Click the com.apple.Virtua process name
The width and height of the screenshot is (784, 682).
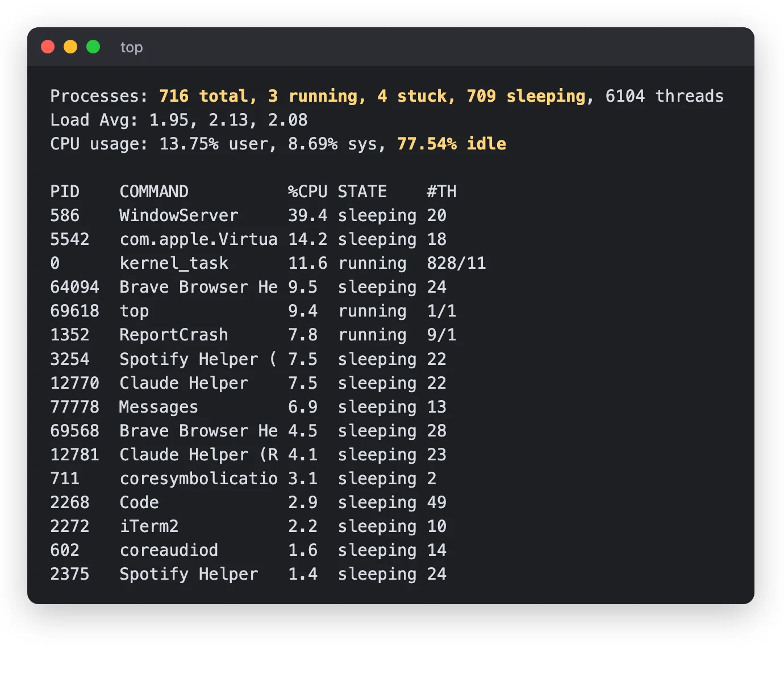point(198,239)
